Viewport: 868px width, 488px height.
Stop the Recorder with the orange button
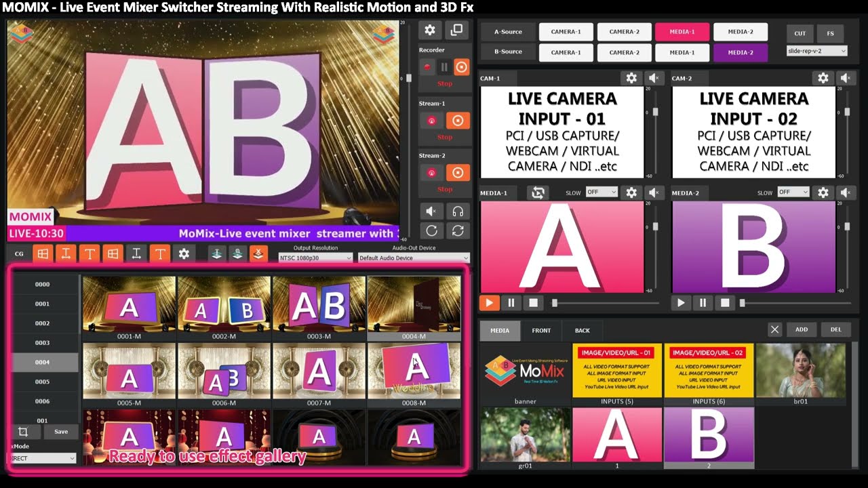[x=462, y=67]
